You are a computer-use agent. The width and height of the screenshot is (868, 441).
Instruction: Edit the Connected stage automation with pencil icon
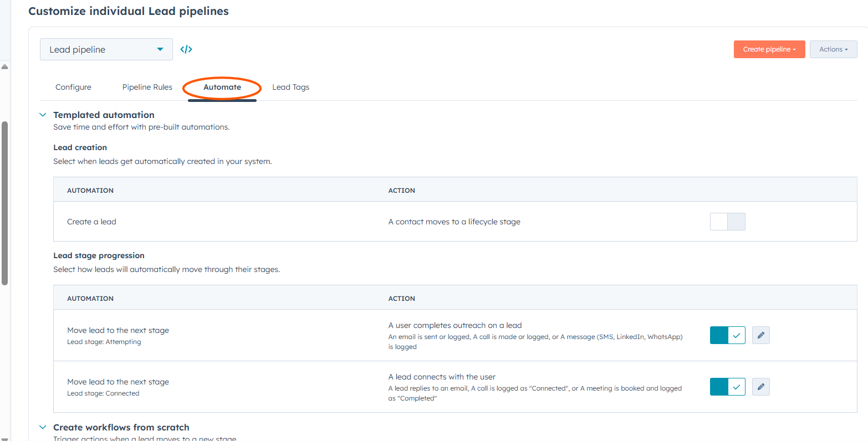click(x=760, y=387)
